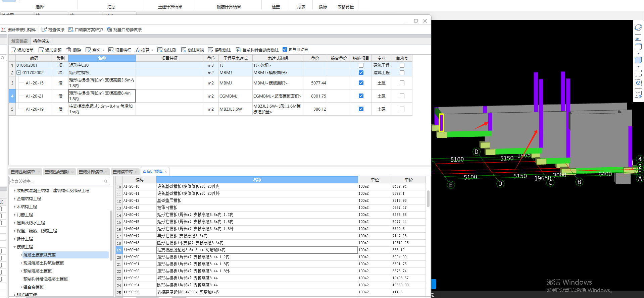Open the 查询 dropdown arrow
Screen dimensions: 644x298
103,50
